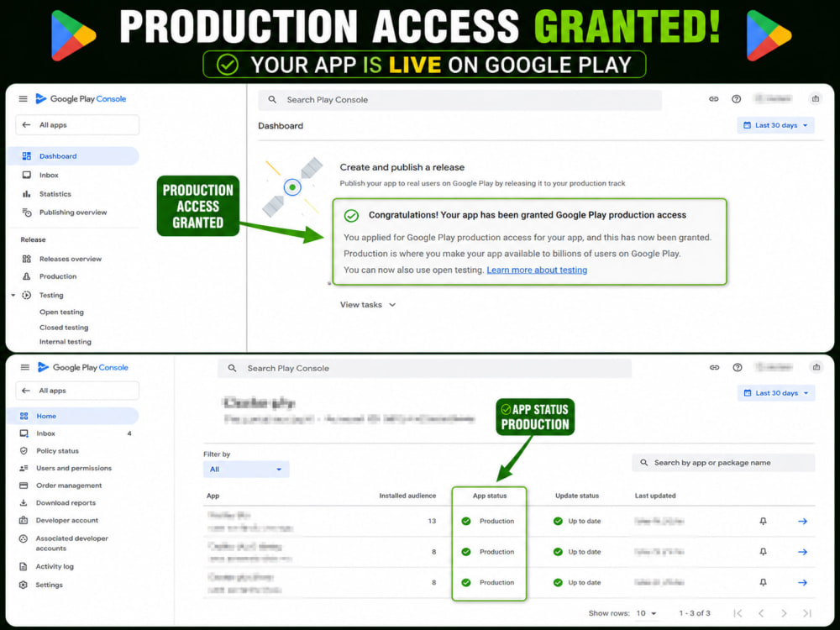Open Last 30 days dropdown in Dashboard
This screenshot has height=630, width=840.
click(775, 125)
